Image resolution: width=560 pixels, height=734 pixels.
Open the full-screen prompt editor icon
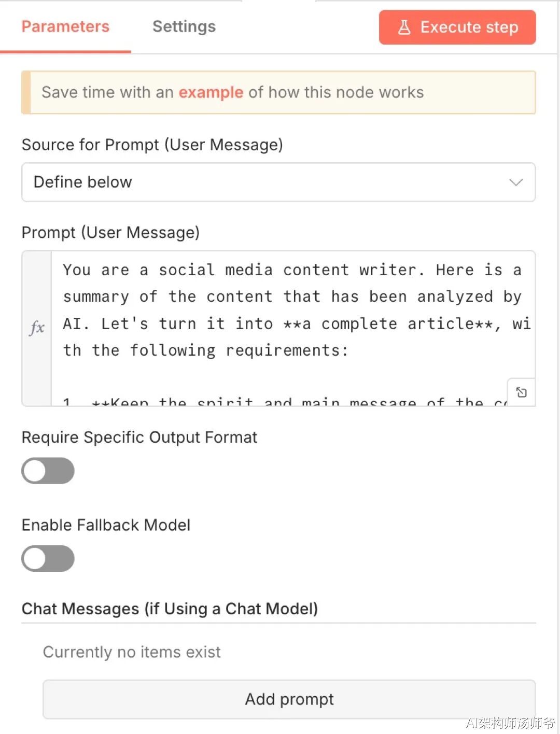coord(521,392)
